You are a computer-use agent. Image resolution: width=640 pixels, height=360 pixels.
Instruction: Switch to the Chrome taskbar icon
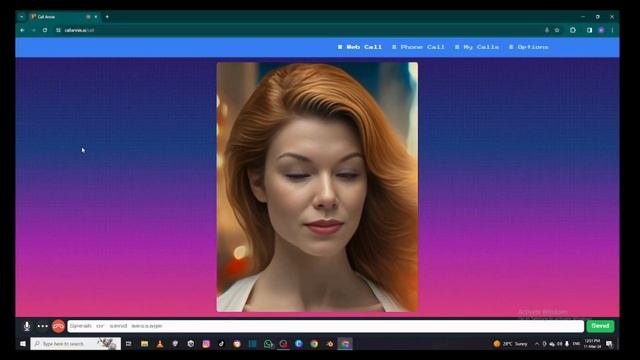pos(314,344)
